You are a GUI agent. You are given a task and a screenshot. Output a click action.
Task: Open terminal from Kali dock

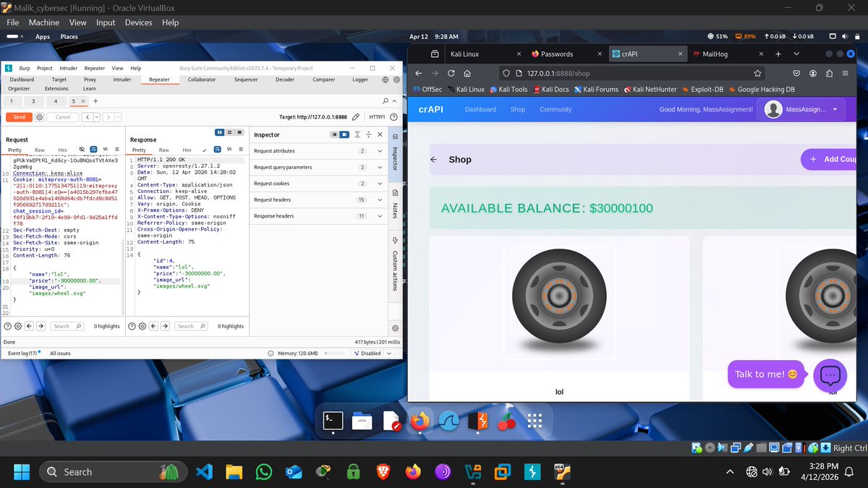point(333,420)
